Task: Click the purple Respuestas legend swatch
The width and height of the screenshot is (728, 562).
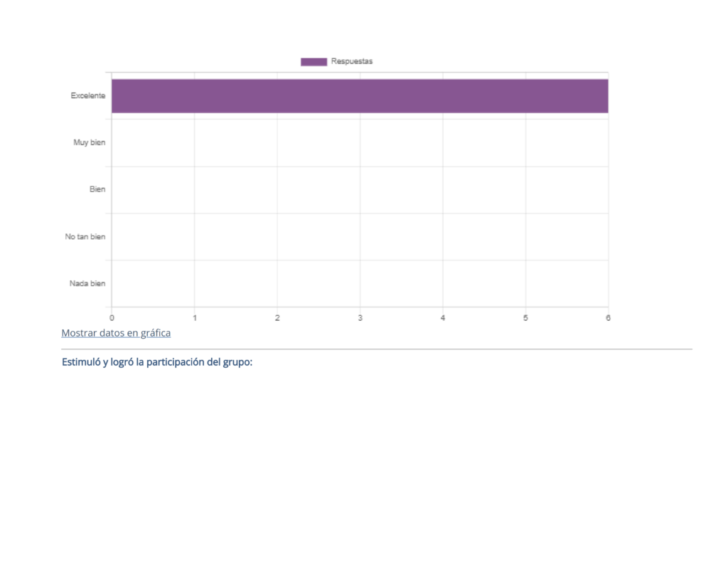Action: click(314, 62)
